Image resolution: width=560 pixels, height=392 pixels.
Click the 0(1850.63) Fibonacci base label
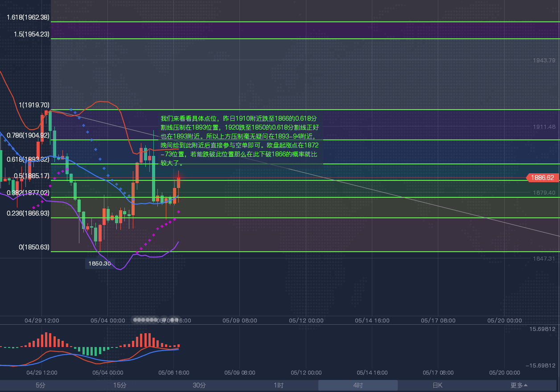pyautogui.click(x=34, y=247)
